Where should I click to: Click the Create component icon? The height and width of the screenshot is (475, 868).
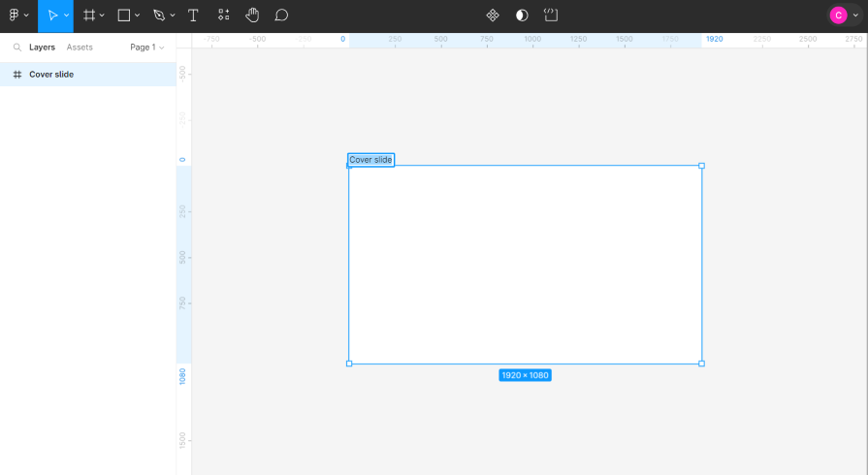[x=493, y=16]
